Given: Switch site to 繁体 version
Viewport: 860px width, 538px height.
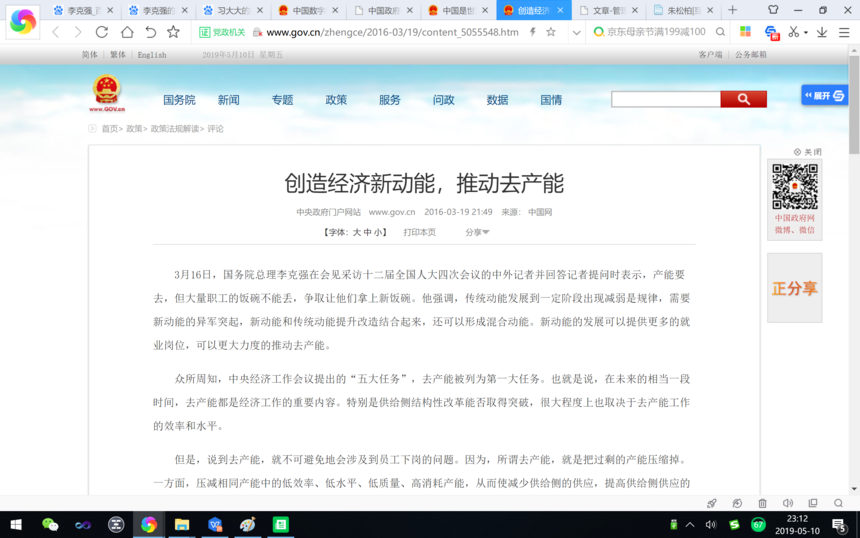Looking at the screenshot, I should (117, 55).
